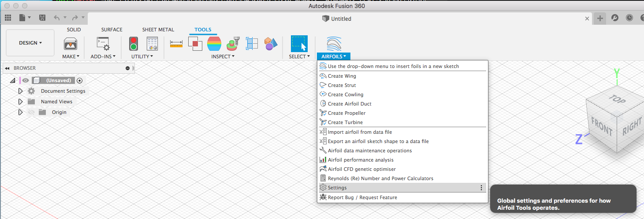Expand the Origin node
The height and width of the screenshot is (219, 644).
tap(20, 112)
